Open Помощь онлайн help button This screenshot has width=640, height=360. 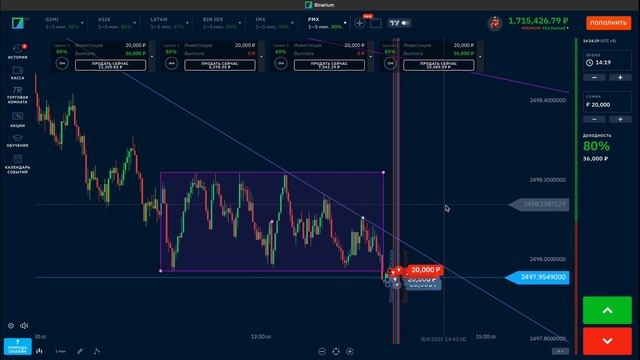tap(18, 346)
